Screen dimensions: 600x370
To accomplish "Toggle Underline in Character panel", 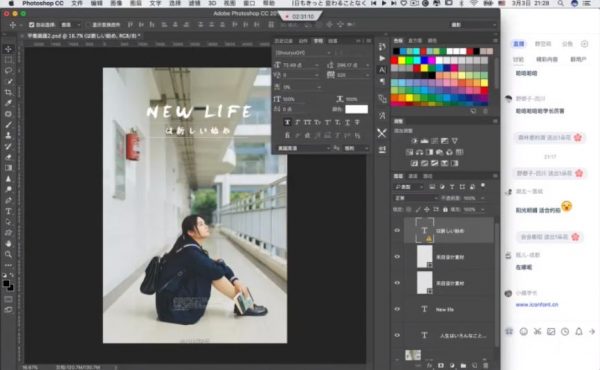I will pyautogui.click(x=347, y=122).
